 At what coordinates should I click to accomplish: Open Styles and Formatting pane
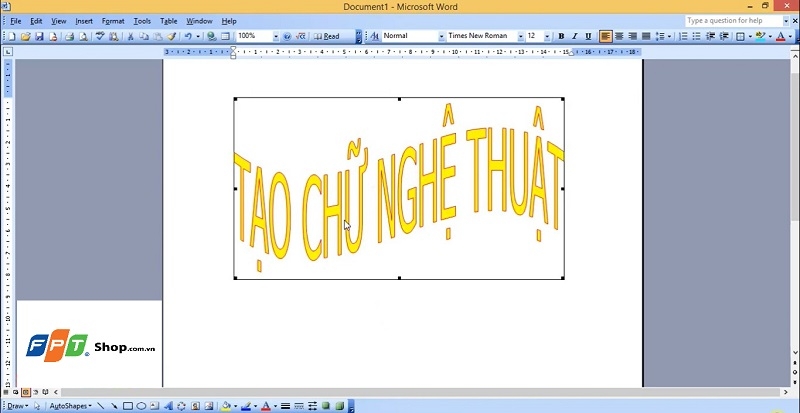click(374, 36)
